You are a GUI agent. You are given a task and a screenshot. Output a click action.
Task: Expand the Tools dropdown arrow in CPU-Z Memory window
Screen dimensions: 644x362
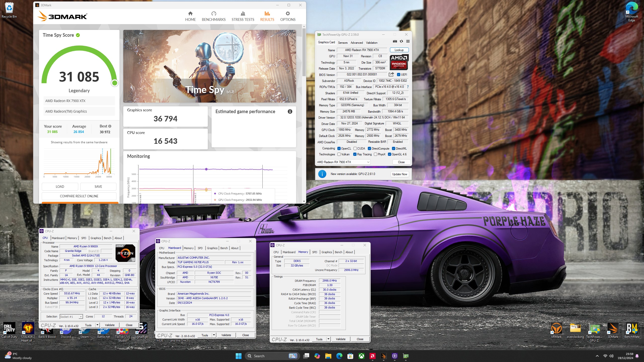328,339
